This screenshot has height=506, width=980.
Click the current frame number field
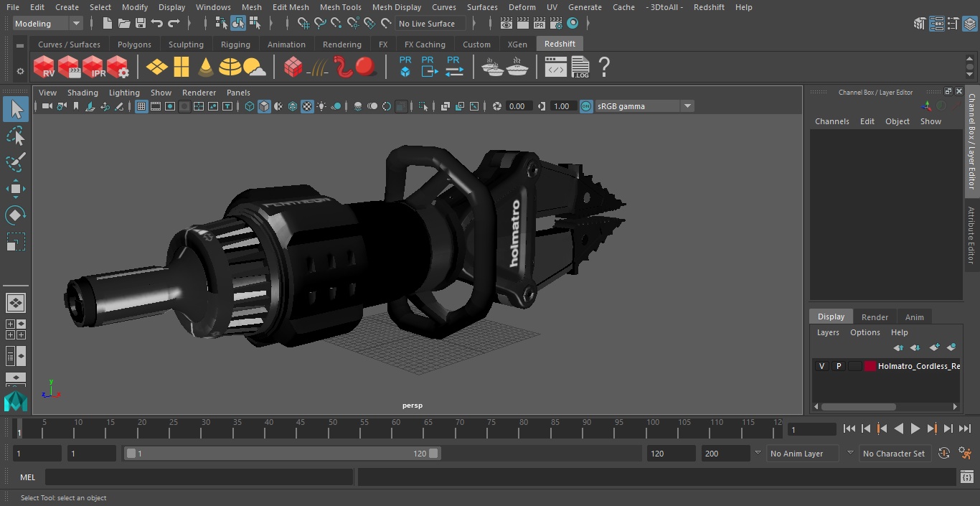pyautogui.click(x=811, y=429)
